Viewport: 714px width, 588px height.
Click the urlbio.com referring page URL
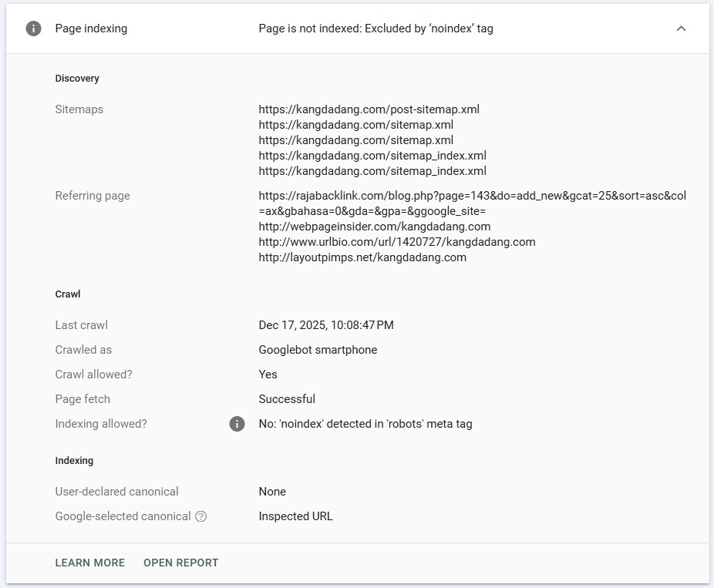(x=396, y=242)
